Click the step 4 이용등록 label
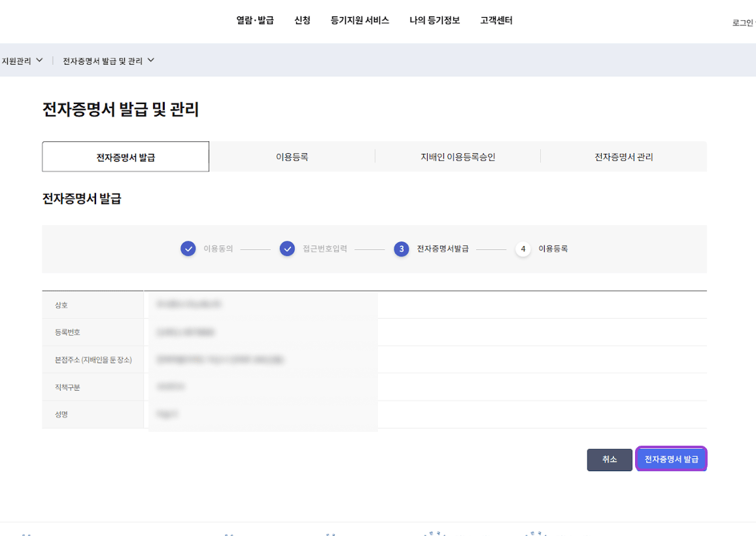 click(x=553, y=249)
